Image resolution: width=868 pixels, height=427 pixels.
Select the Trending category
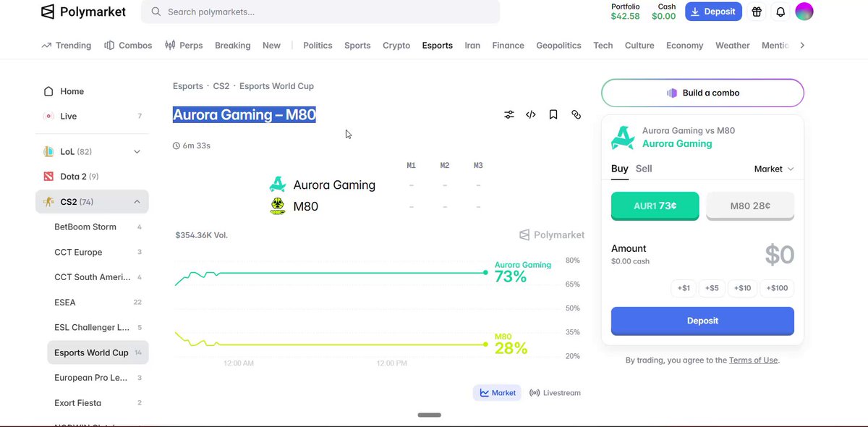pyautogui.click(x=67, y=45)
